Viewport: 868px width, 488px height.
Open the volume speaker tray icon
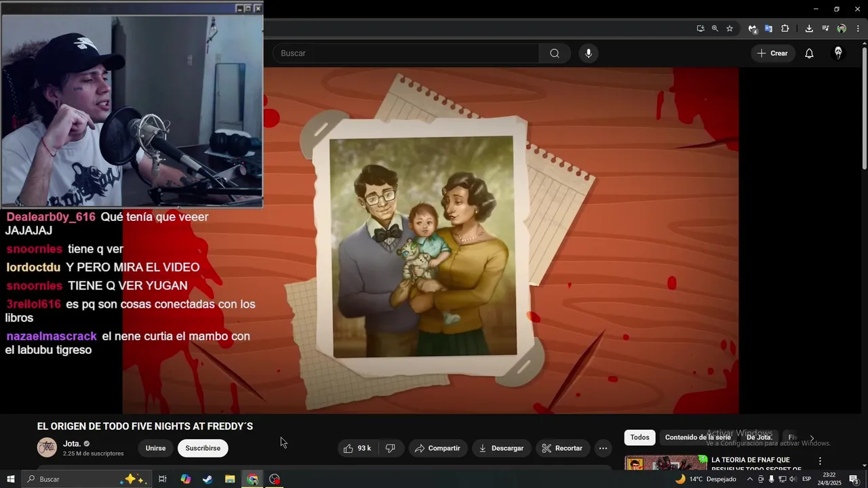point(792,479)
